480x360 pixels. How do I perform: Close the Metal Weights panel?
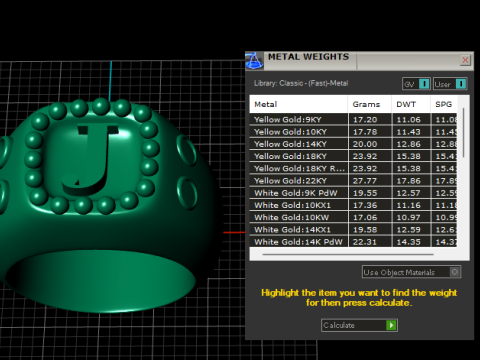pos(465,60)
